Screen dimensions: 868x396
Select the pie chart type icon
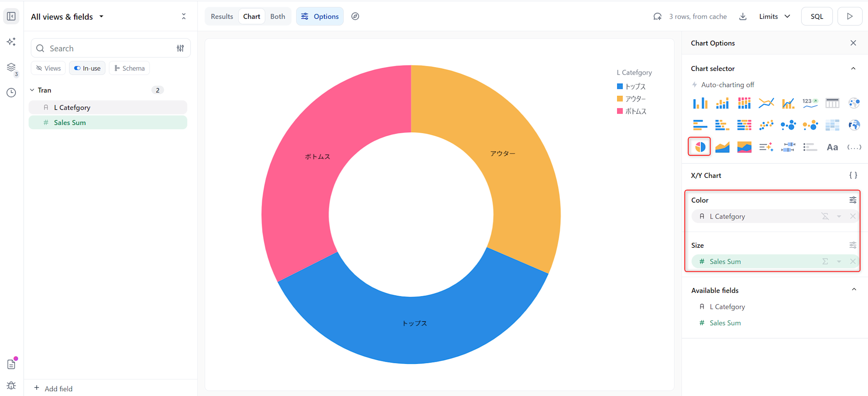[x=700, y=147]
